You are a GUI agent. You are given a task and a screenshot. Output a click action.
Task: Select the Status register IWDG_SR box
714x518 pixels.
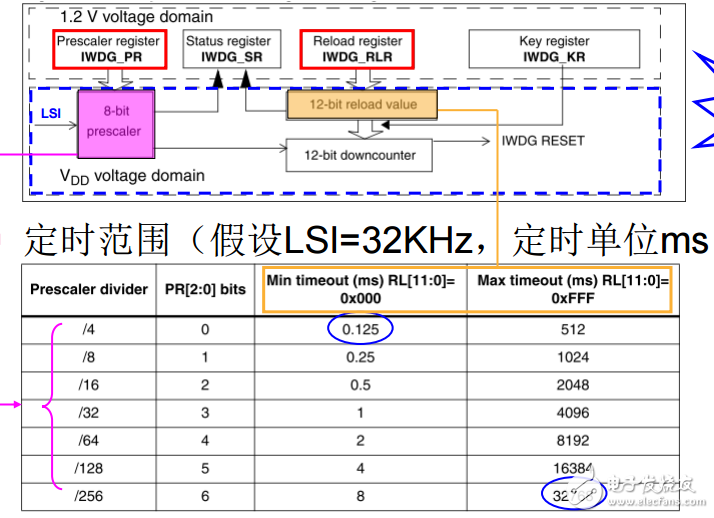(232, 50)
